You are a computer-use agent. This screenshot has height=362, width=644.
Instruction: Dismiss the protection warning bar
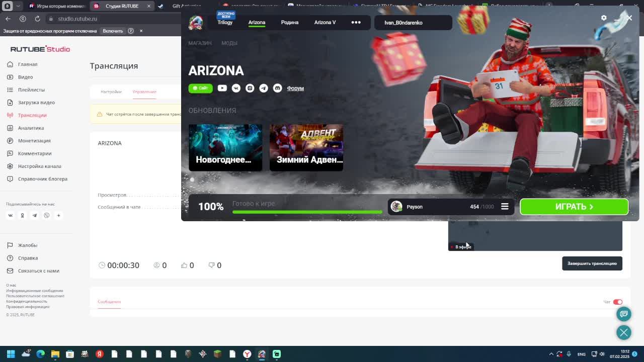pyautogui.click(x=141, y=31)
